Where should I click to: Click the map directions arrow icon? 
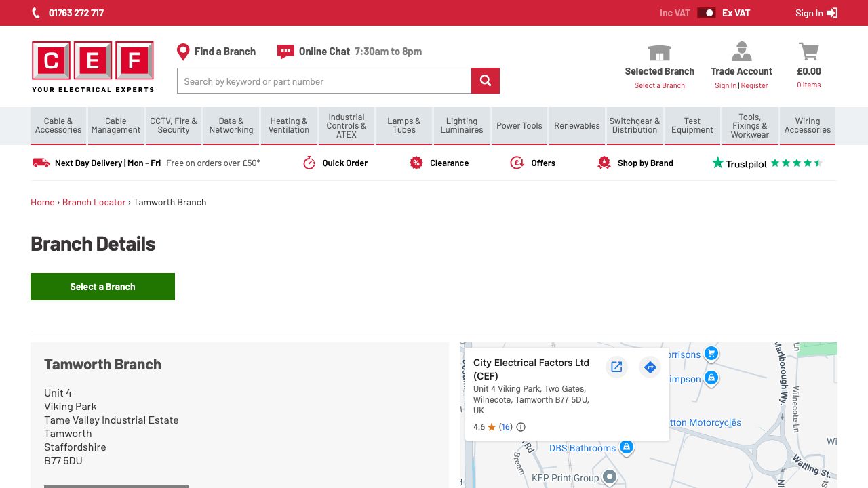650,367
